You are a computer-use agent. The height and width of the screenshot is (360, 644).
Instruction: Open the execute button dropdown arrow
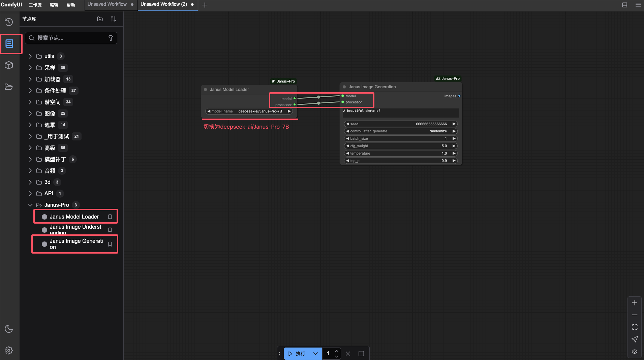[315, 354]
